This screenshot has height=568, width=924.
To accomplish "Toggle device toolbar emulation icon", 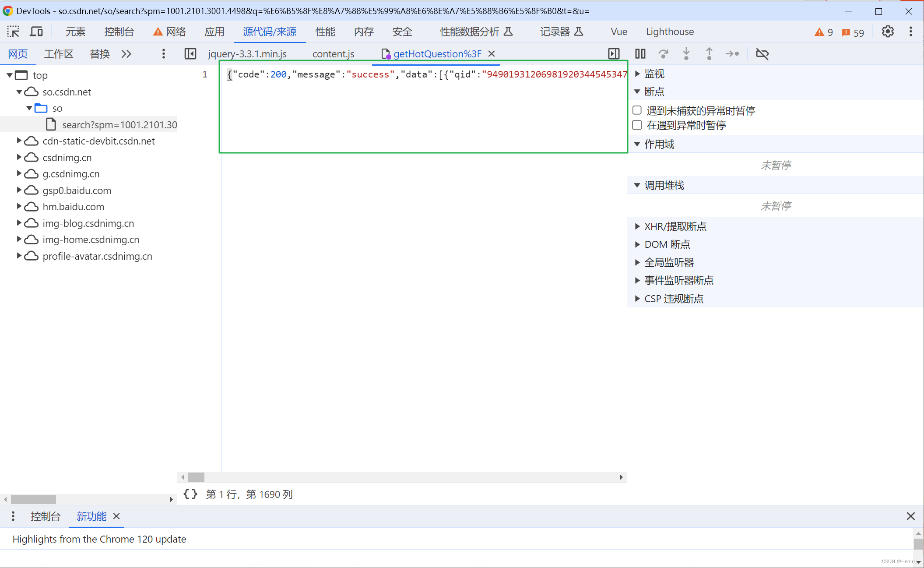I will click(x=36, y=32).
